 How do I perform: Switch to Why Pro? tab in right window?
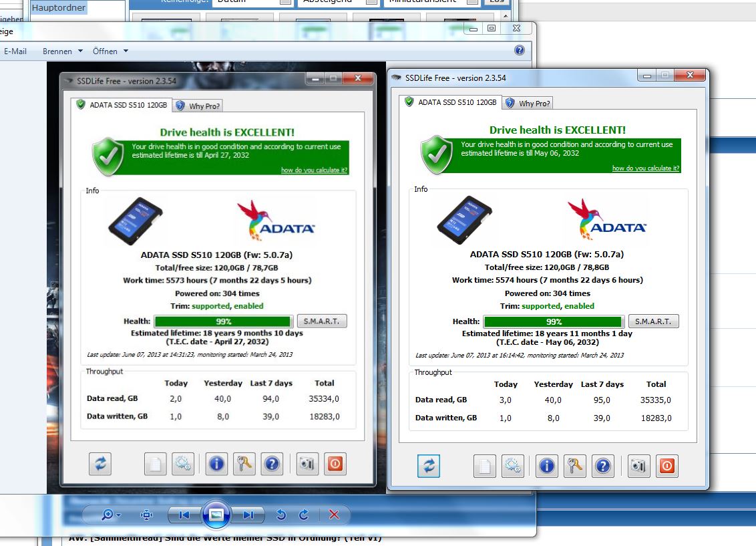[528, 103]
